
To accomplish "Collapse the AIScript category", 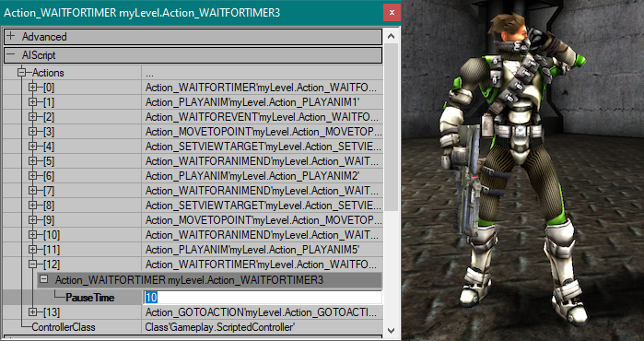I will (x=11, y=54).
